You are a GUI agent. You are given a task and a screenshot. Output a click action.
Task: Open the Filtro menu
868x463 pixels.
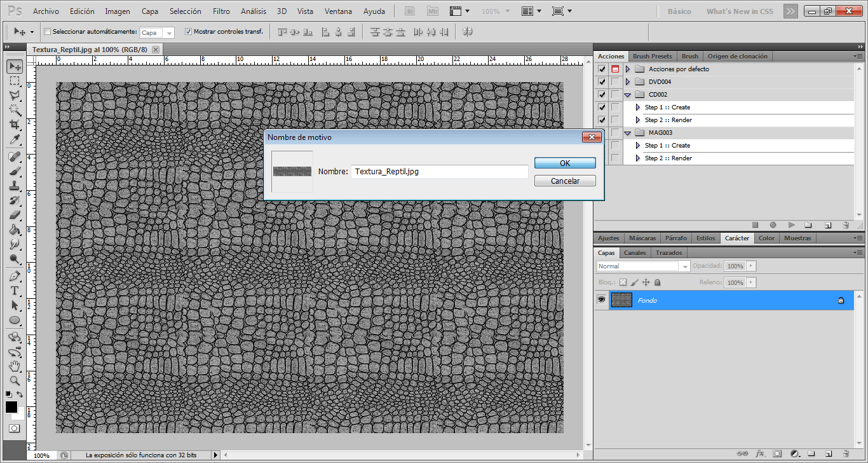pos(222,11)
